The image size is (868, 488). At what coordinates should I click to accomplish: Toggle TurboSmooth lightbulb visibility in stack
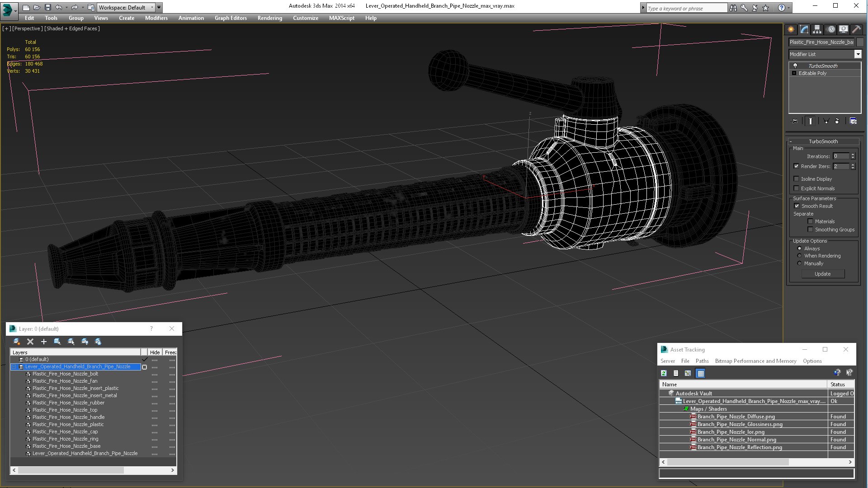pos(795,66)
